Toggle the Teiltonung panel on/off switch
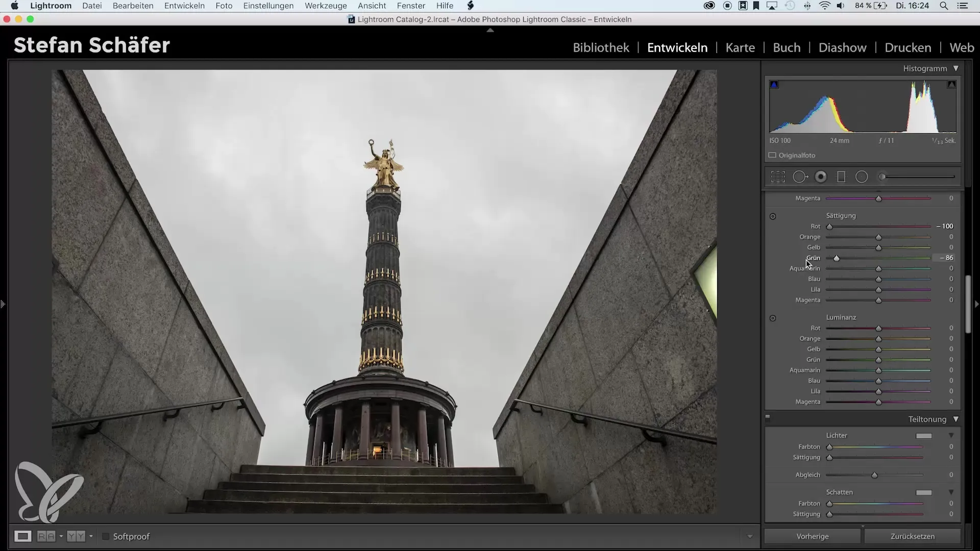The width and height of the screenshot is (980, 551). pyautogui.click(x=768, y=417)
